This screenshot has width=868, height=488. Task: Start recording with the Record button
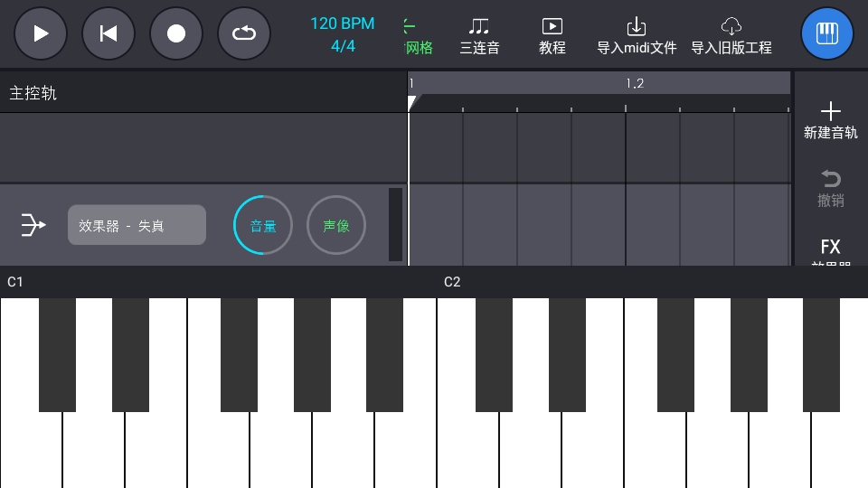pyautogui.click(x=176, y=33)
